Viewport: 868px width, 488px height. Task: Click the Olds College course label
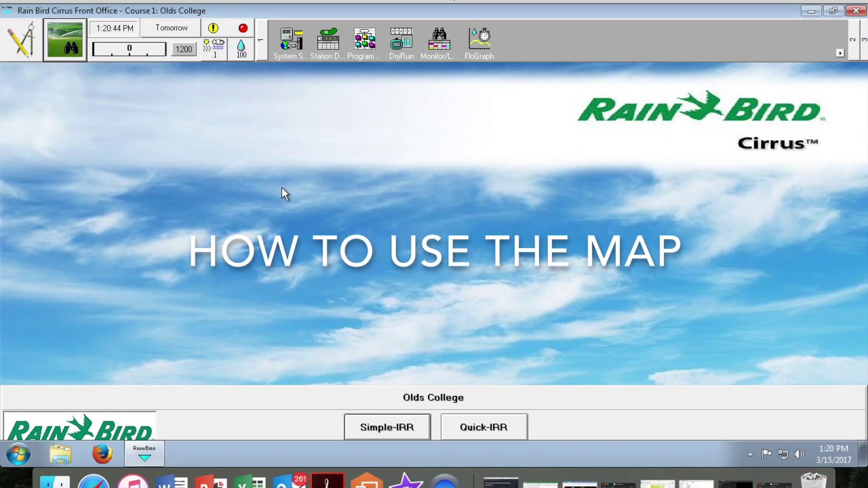click(433, 397)
